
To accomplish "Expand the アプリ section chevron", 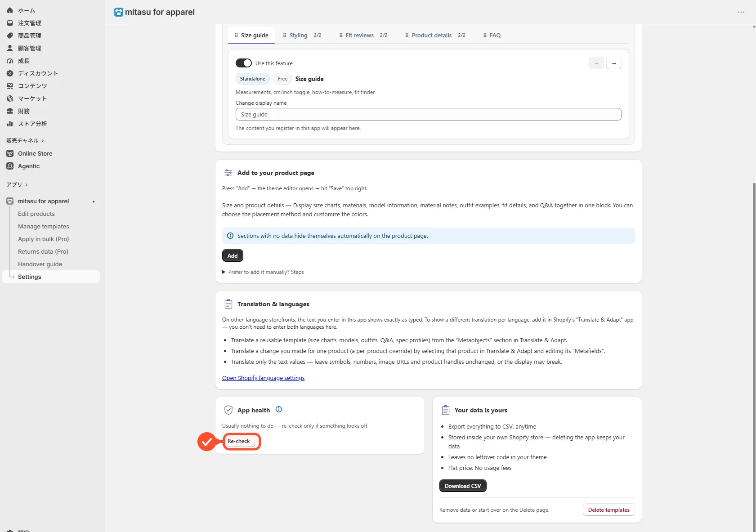I will pos(27,185).
